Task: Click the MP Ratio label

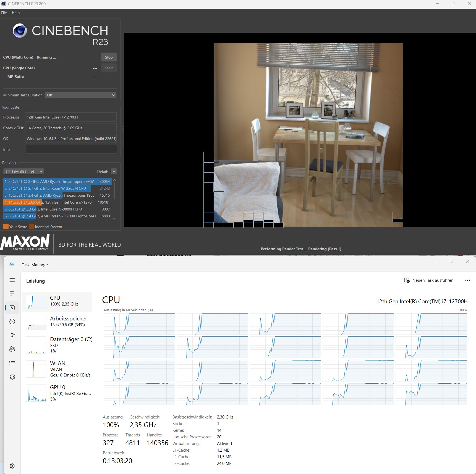Action: (x=15, y=77)
